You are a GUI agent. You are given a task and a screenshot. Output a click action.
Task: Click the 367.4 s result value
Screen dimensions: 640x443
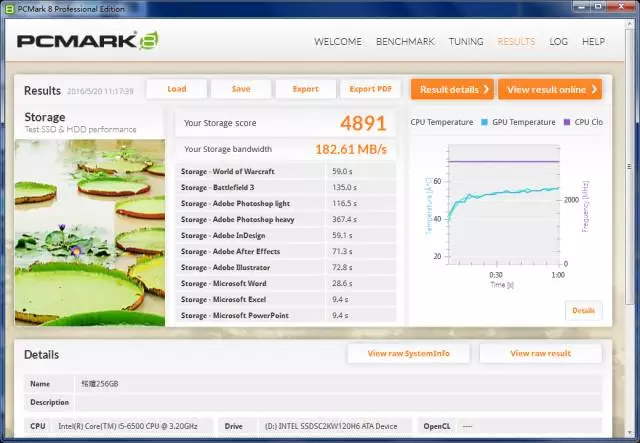click(344, 220)
